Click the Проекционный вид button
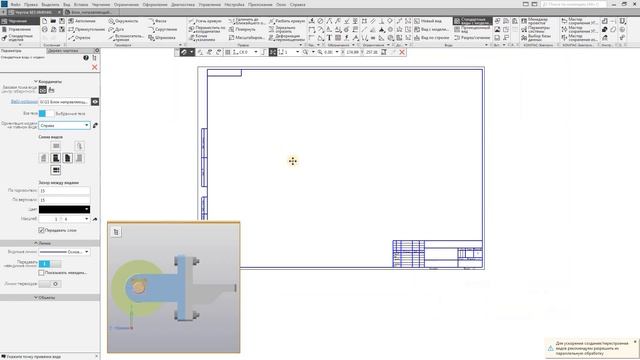This screenshot has width=640, height=360. (472, 29)
